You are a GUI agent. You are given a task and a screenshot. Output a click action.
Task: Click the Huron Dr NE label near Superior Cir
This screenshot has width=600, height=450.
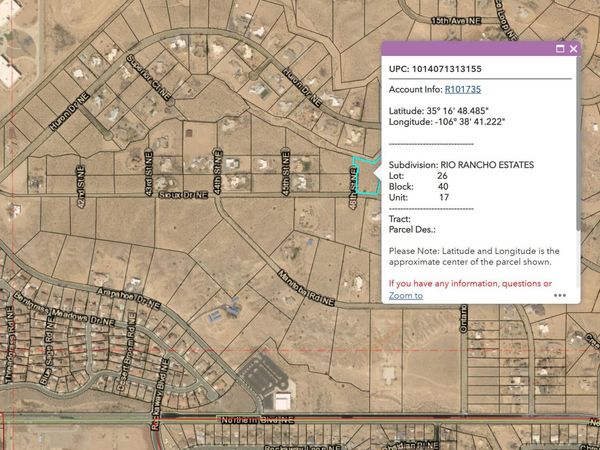70,111
